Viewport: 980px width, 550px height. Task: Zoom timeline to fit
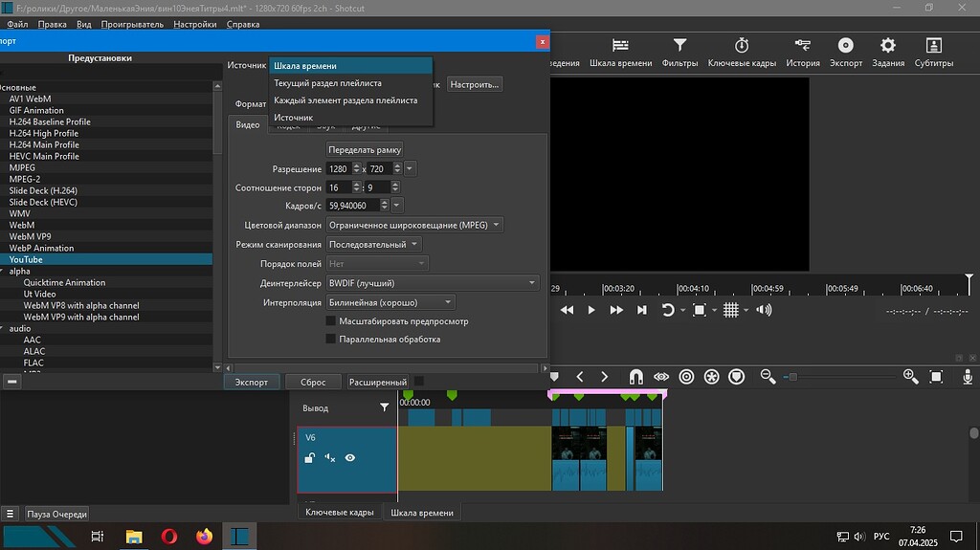936,377
